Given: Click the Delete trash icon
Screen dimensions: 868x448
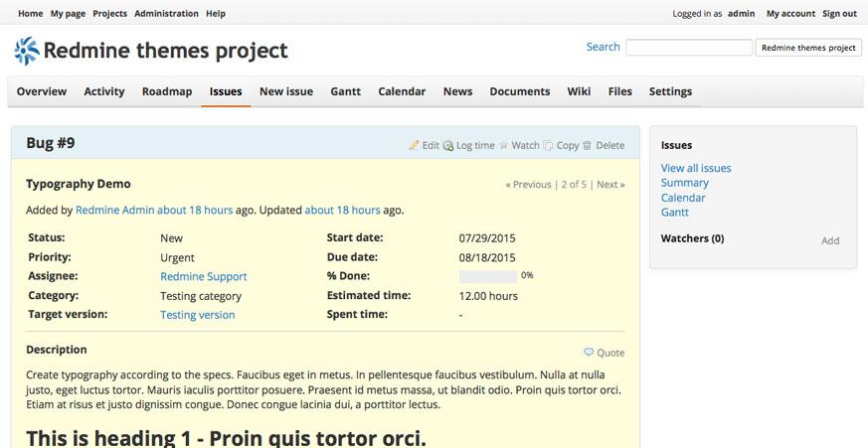Looking at the screenshot, I should pyautogui.click(x=587, y=145).
